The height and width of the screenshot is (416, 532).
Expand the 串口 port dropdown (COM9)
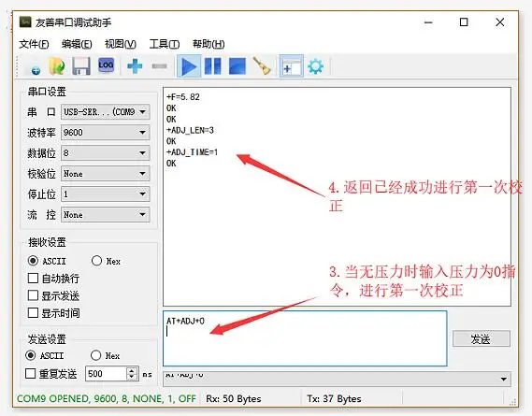click(x=106, y=111)
